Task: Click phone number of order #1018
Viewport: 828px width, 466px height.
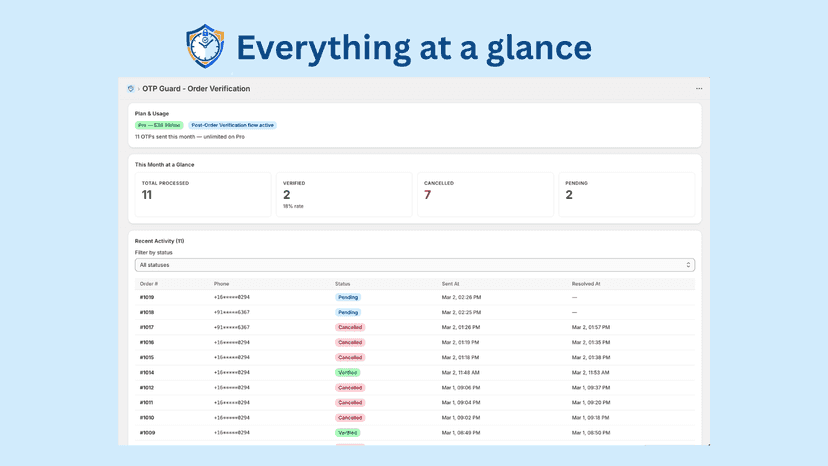Action: [x=232, y=312]
